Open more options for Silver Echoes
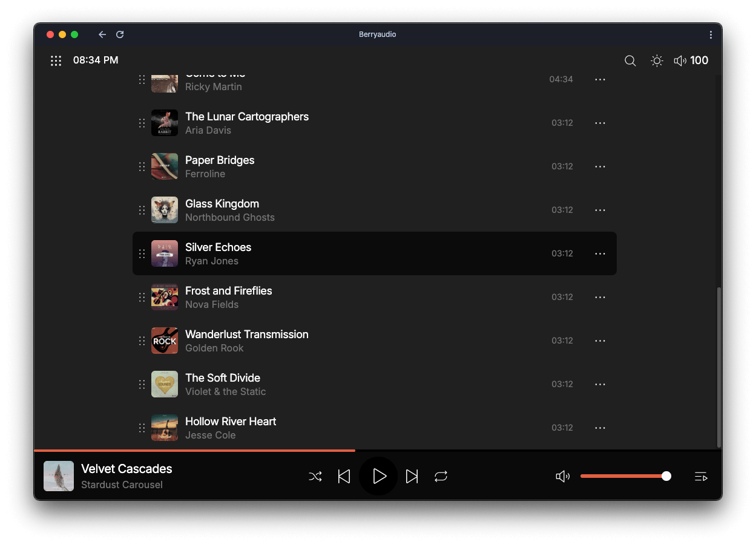 point(600,253)
